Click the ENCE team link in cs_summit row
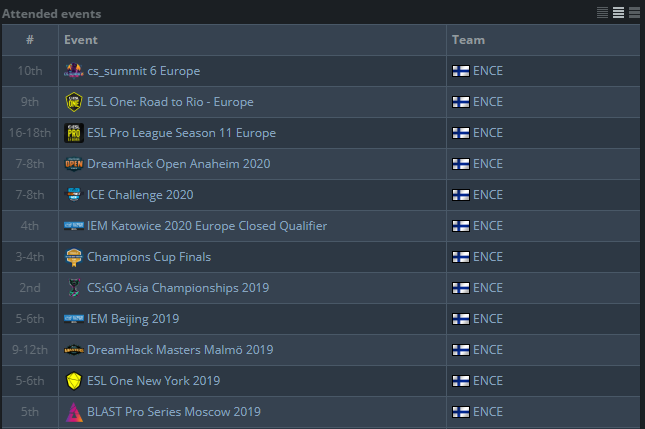645x429 pixels. point(488,71)
